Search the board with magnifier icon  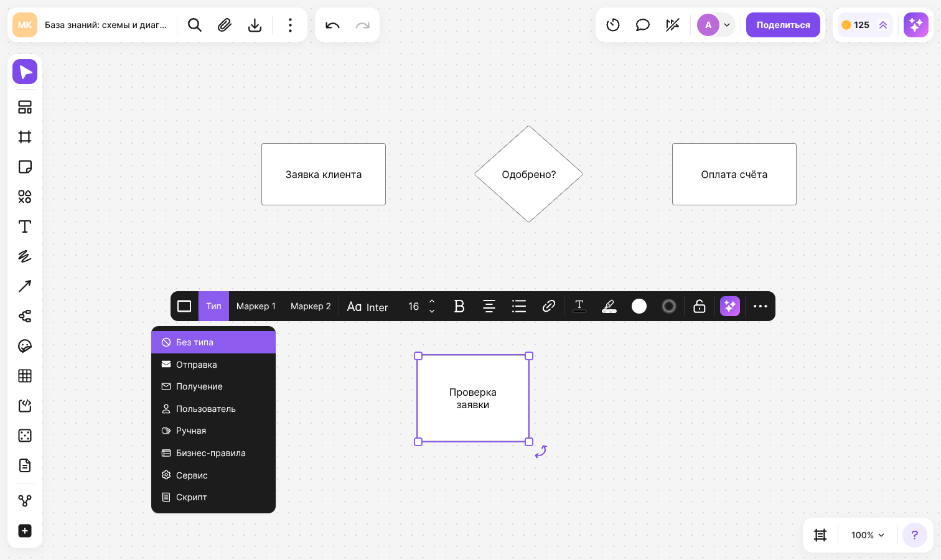click(195, 25)
